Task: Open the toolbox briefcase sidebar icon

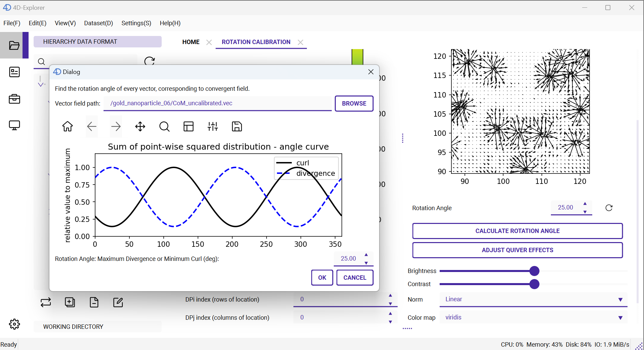Action: pyautogui.click(x=14, y=99)
